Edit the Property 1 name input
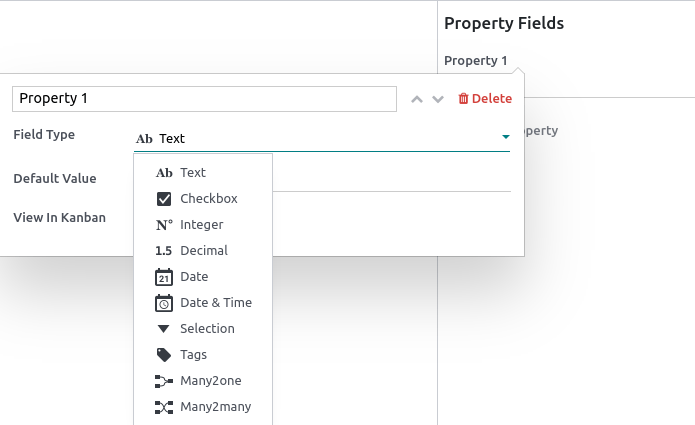The height and width of the screenshot is (425, 695). (204, 99)
